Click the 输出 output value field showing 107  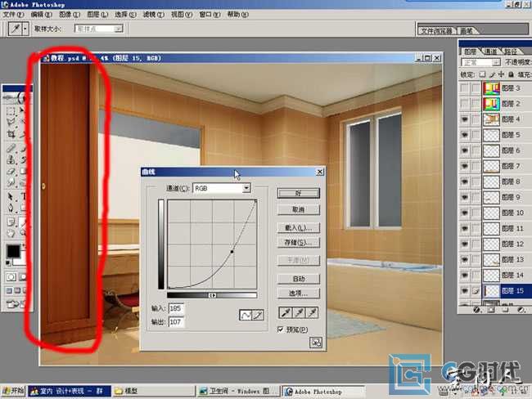point(176,321)
